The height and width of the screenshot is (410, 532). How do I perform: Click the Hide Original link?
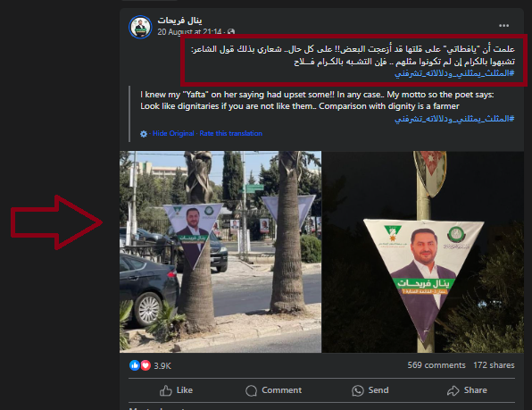pyautogui.click(x=173, y=133)
